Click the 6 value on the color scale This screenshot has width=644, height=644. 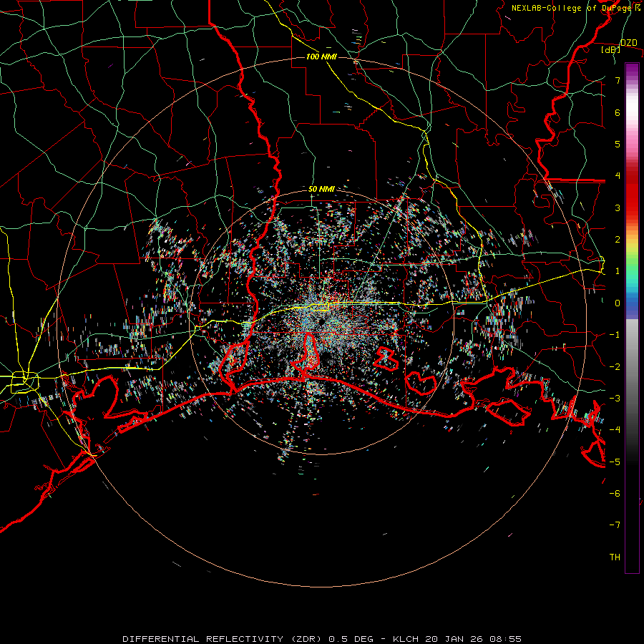(618, 112)
